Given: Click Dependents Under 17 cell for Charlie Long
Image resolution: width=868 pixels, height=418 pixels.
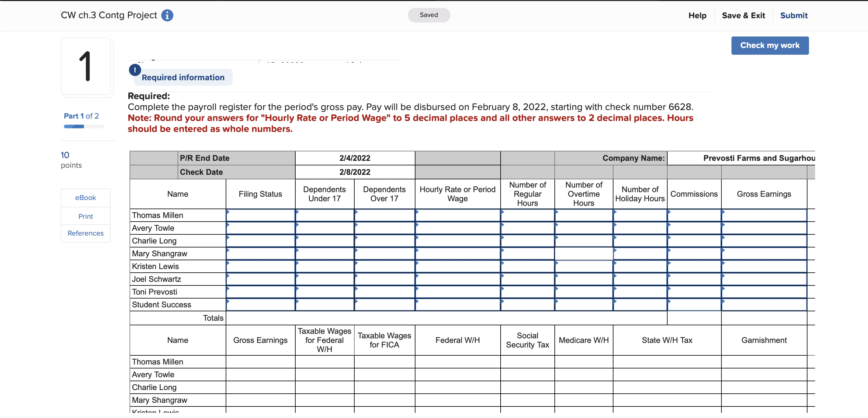Looking at the screenshot, I should coord(324,241).
